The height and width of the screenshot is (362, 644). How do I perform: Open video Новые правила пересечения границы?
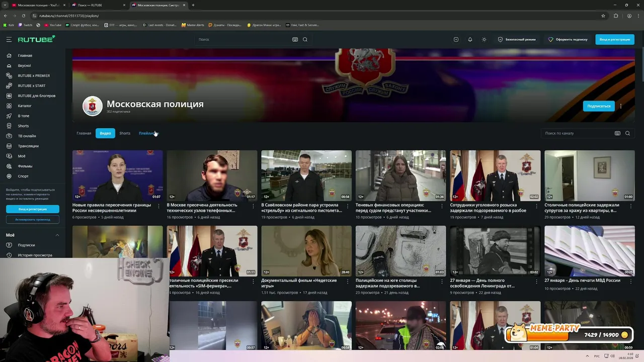coord(118,175)
